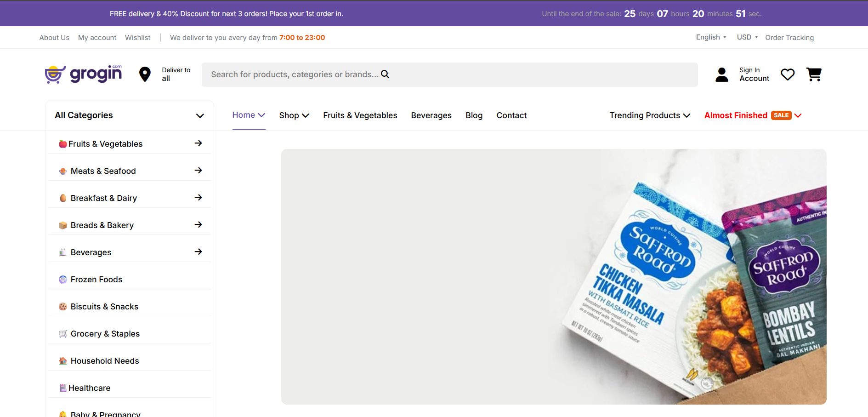Open the Order Tracking link
Viewport: 868px width, 417px height.
coord(789,38)
